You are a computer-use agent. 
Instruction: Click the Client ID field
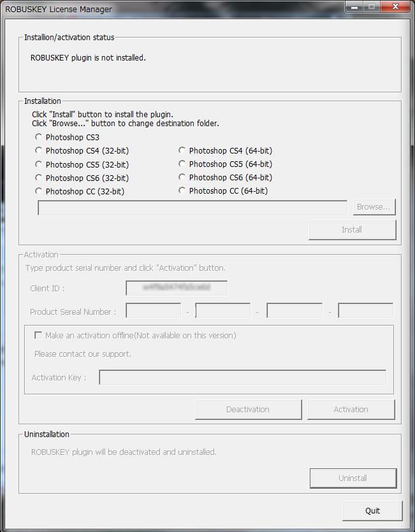click(x=177, y=288)
